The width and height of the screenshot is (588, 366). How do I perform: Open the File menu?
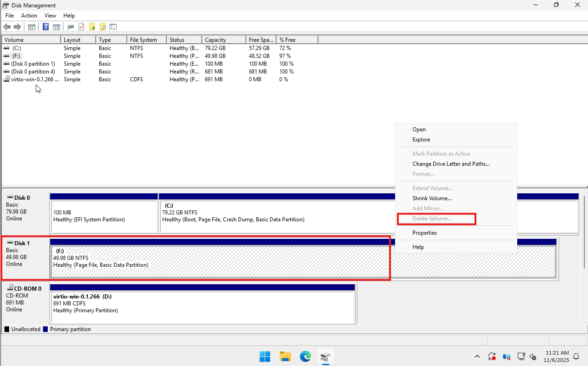[9, 15]
